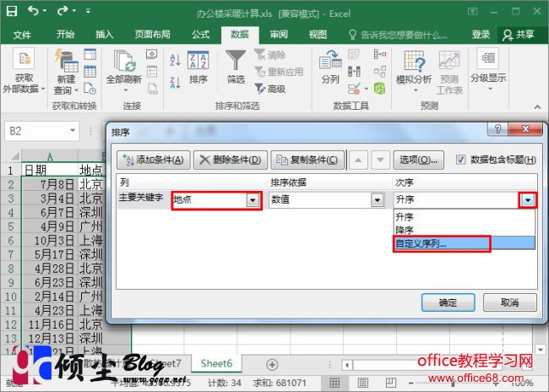The height and width of the screenshot is (392, 549).
Task: Click the 告诉我您想要做什么 search box
Action: (400, 35)
